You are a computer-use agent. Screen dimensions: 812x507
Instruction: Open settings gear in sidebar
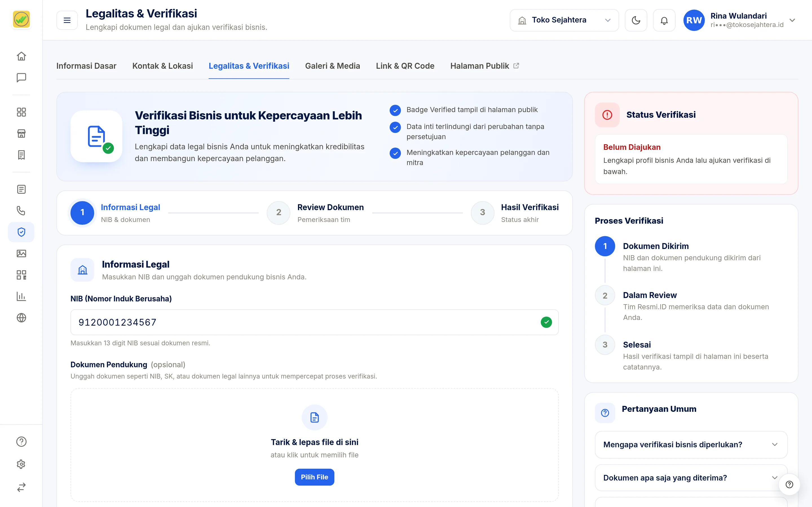coord(21,464)
